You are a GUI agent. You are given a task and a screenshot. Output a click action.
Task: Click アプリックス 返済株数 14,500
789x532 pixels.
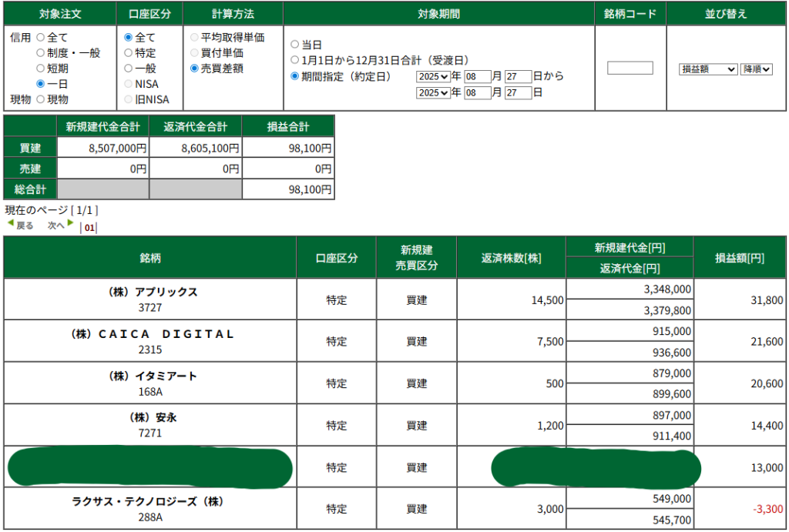click(548, 300)
